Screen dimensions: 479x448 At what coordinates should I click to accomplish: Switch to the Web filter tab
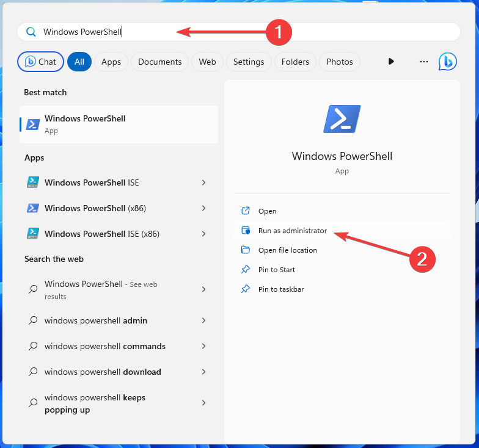[x=208, y=62]
